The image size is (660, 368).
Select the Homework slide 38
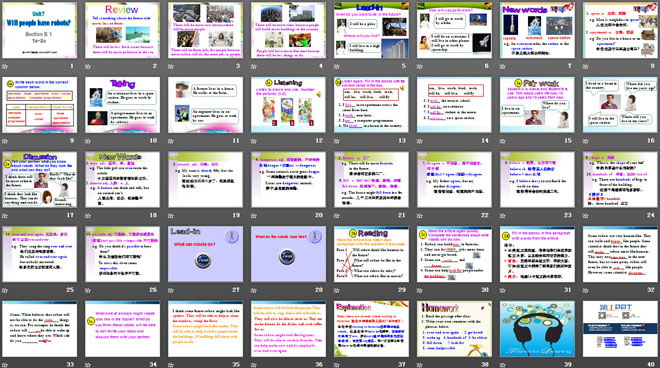pyautogui.click(x=454, y=329)
